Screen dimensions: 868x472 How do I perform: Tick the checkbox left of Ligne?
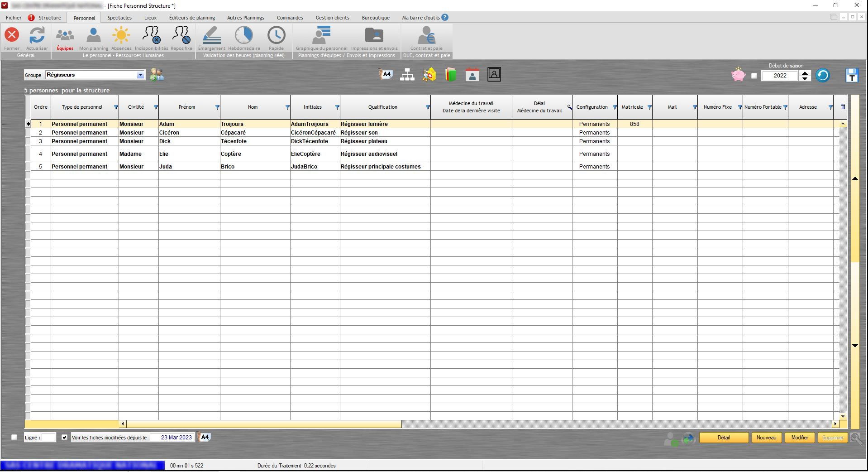click(x=14, y=438)
